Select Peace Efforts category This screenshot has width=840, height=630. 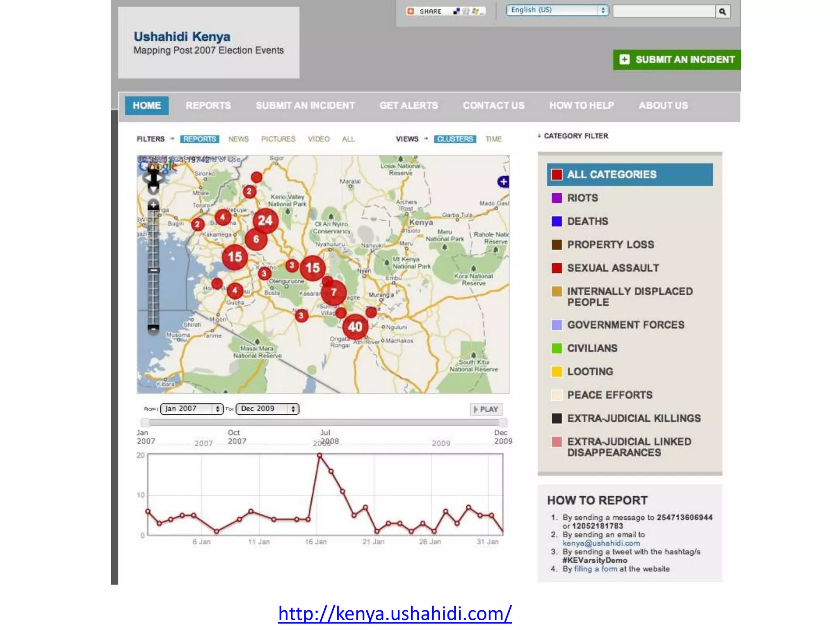point(609,395)
